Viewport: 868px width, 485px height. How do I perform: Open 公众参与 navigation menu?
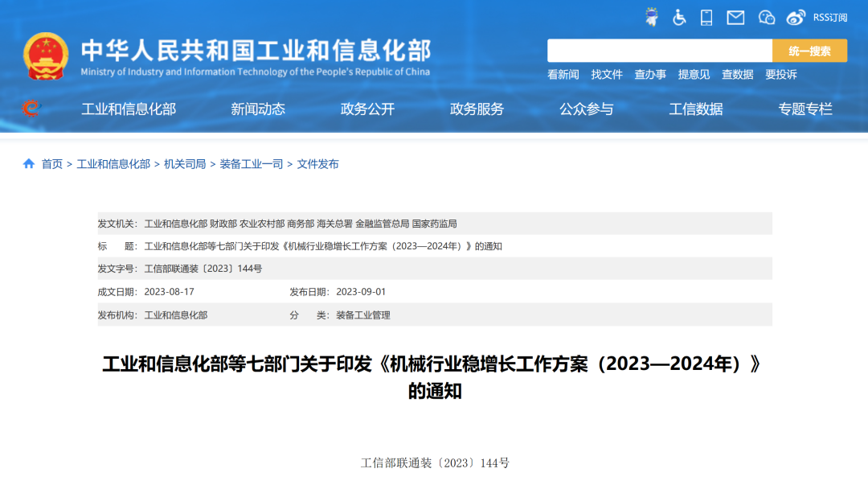[x=586, y=109]
